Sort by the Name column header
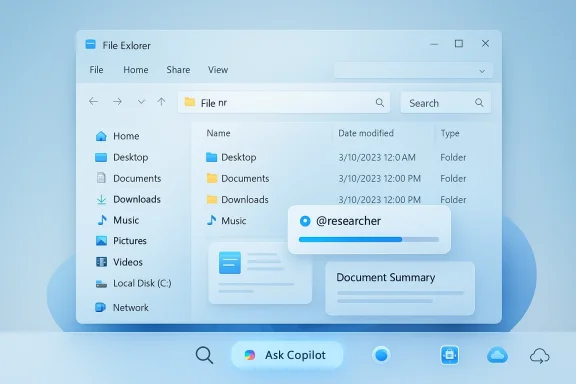Viewport: 576px width, 384px height. pos(218,133)
